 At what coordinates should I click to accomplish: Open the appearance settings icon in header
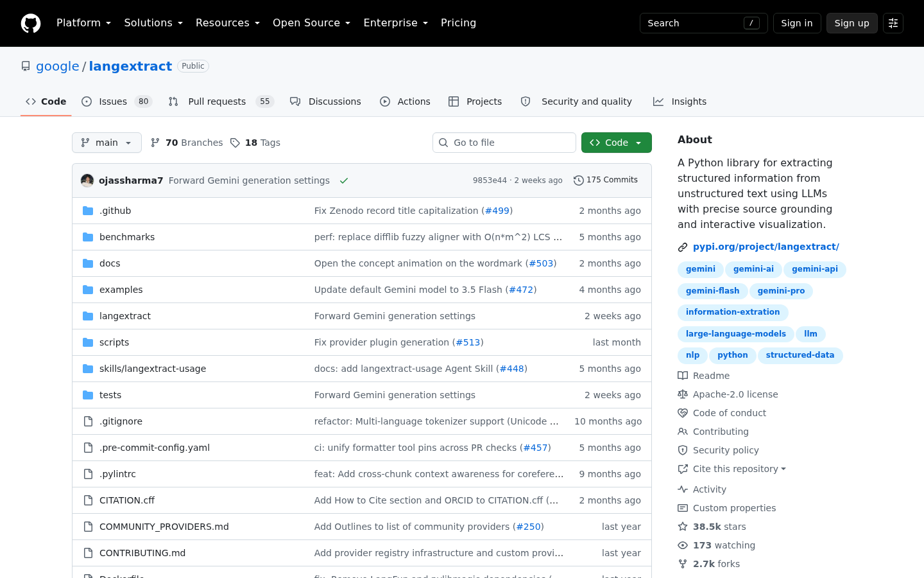coord(893,23)
